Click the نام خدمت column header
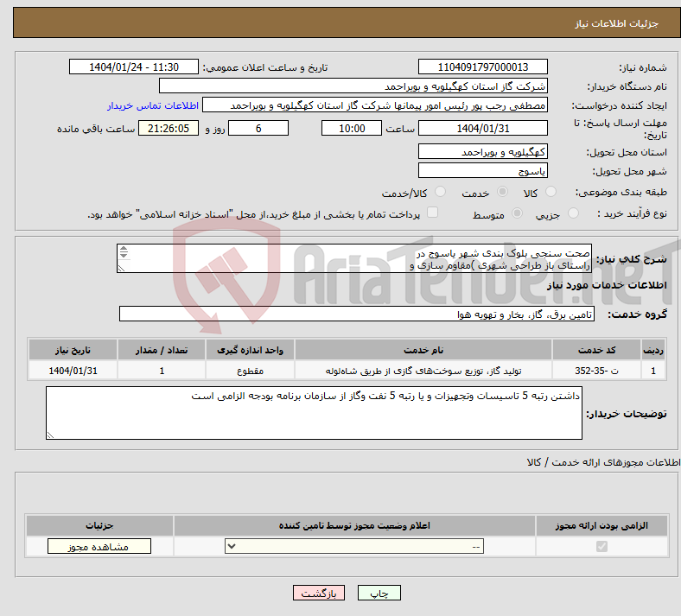Screen dimensions: 681x616 click(x=423, y=350)
